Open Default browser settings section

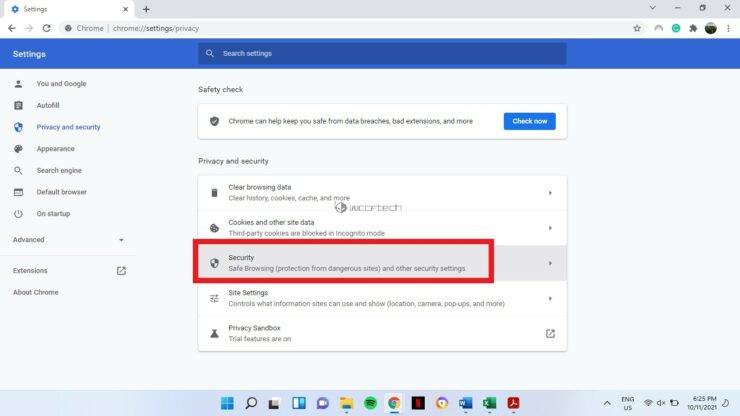point(61,192)
